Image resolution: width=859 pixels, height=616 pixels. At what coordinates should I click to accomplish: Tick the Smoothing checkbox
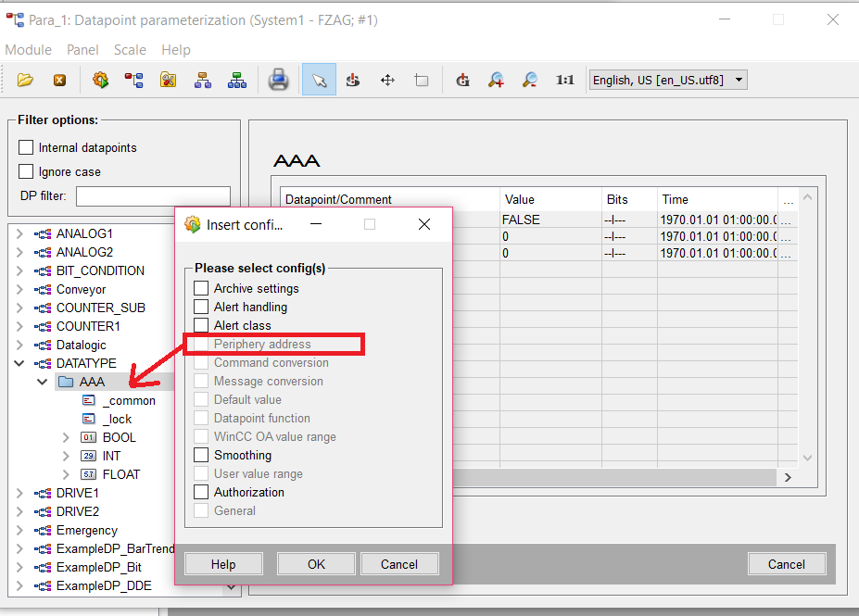pos(201,455)
